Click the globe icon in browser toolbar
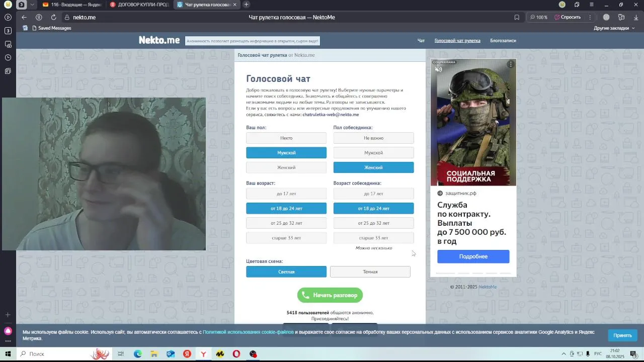Screen dimensions: 644x362 (606, 17)
